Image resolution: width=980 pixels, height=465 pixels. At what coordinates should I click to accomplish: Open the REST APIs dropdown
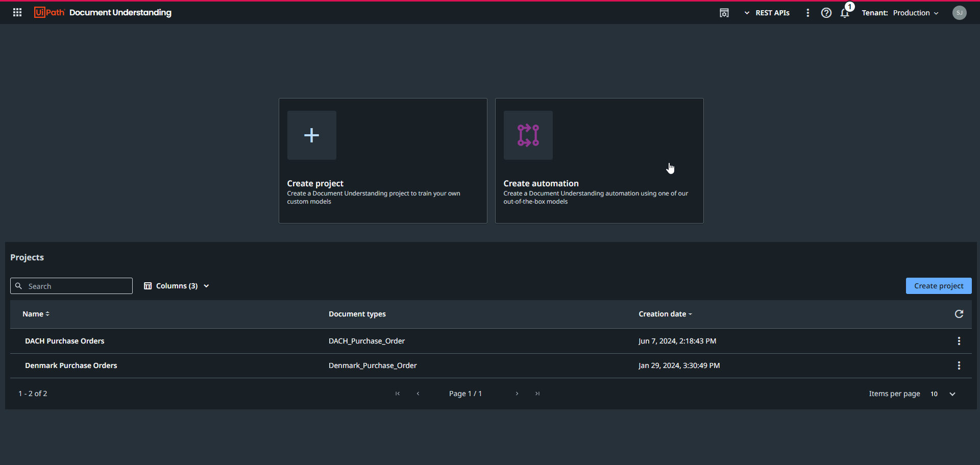[767, 13]
